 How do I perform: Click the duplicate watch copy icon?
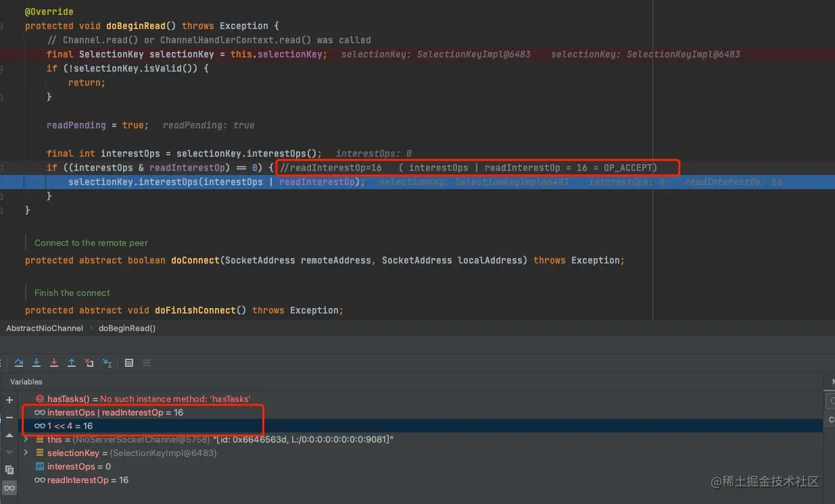[9, 470]
